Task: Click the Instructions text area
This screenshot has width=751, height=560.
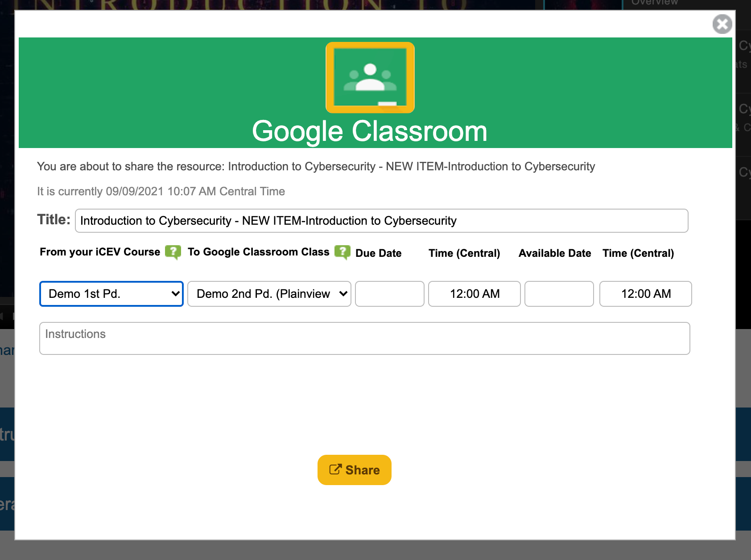Action: point(365,338)
